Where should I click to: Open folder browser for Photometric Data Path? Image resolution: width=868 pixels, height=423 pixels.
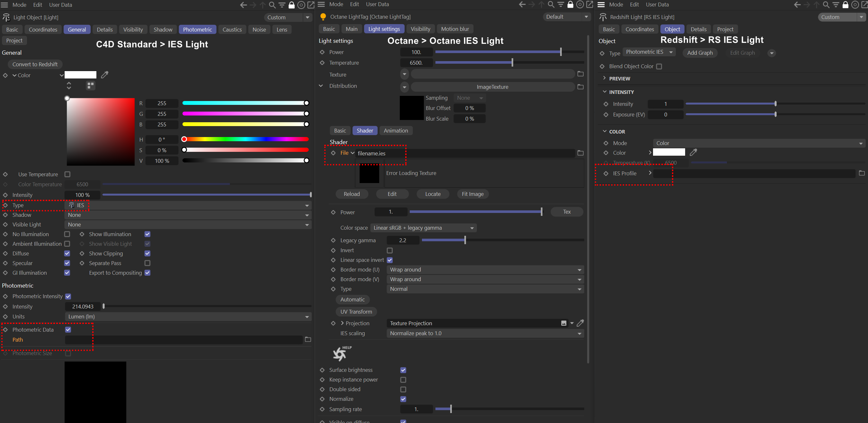[x=308, y=339]
